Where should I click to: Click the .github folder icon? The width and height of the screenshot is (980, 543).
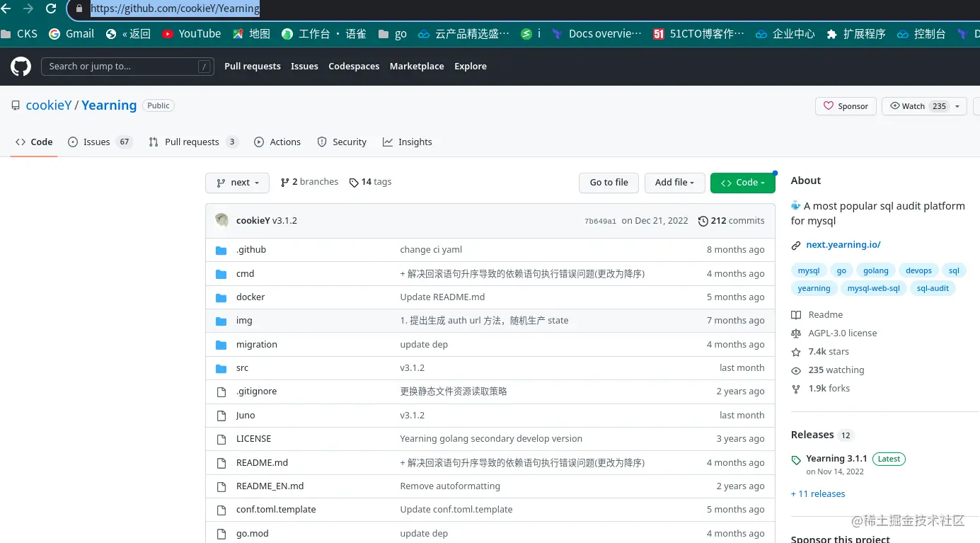coord(221,250)
